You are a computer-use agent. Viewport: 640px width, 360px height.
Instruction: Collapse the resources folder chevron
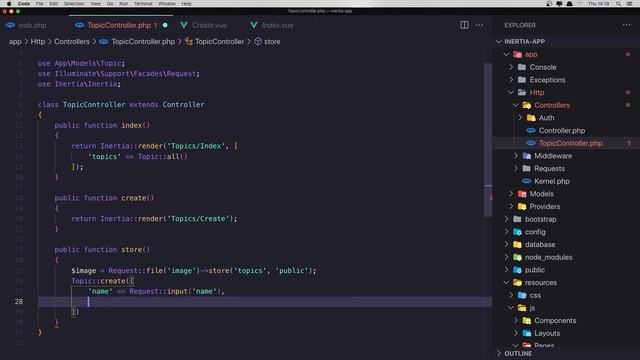point(507,282)
